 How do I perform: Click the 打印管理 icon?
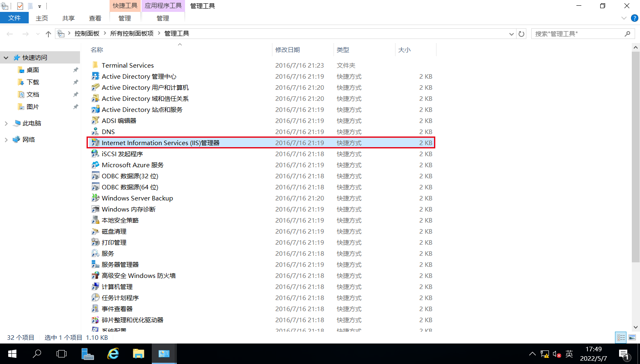95,242
